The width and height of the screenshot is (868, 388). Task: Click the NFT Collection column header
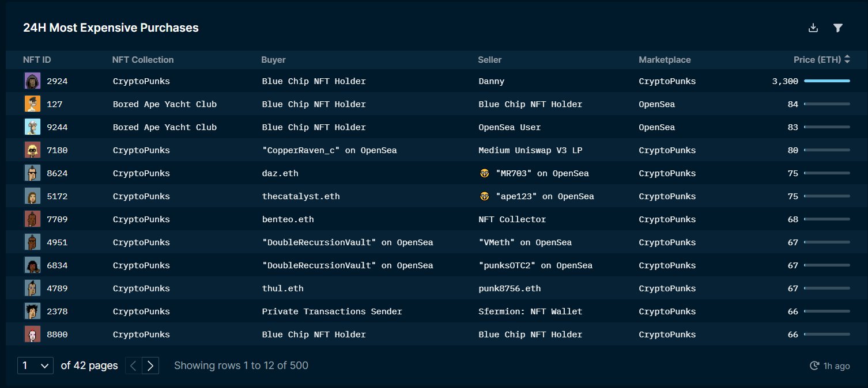pyautogui.click(x=143, y=60)
